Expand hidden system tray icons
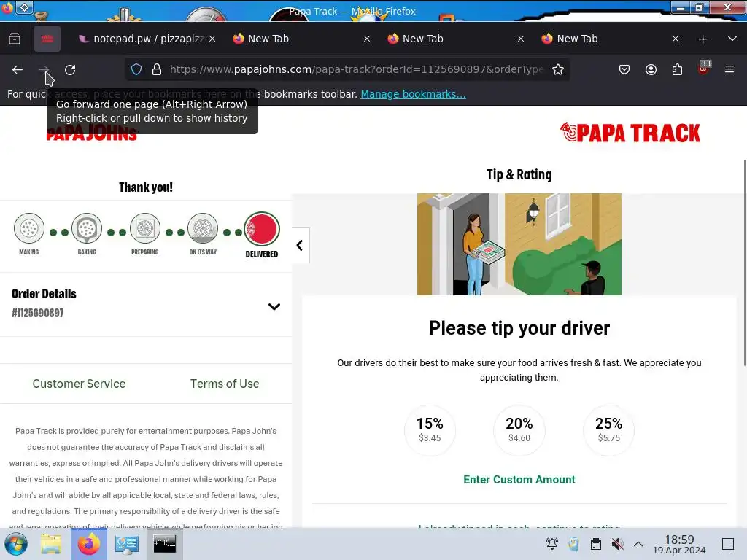Viewport: 747px width, 560px height. [638, 544]
